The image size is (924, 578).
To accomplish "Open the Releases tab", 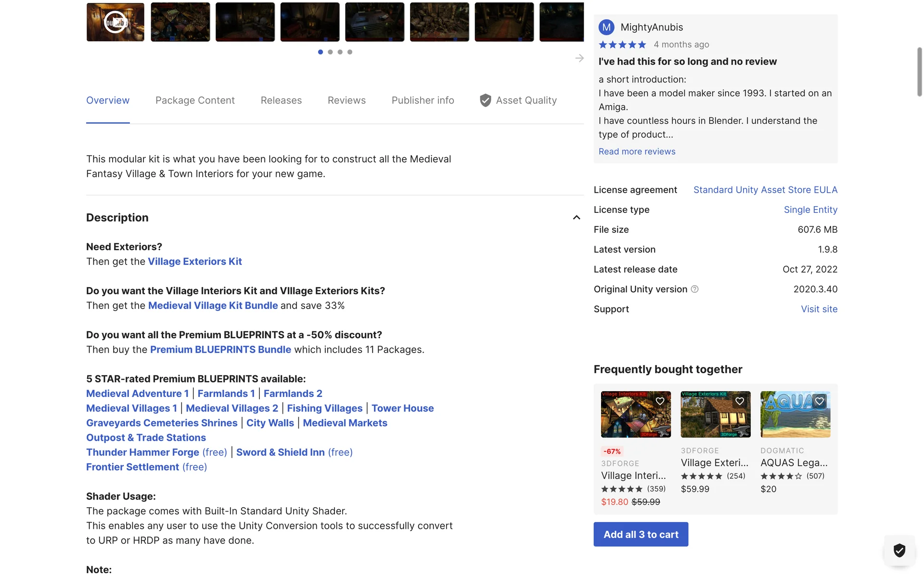I will (281, 100).
